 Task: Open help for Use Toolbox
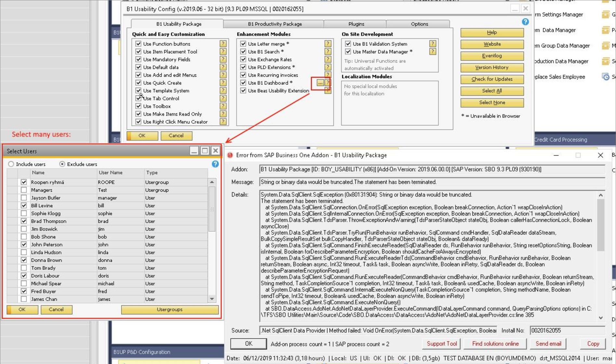223,106
